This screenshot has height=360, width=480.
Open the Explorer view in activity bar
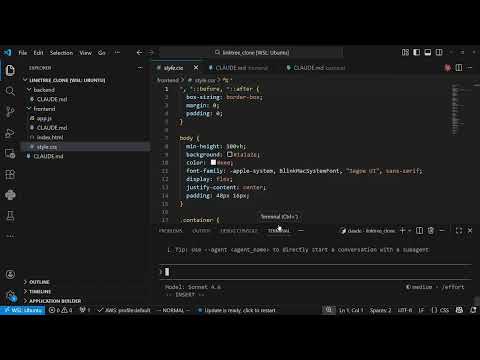tap(10, 71)
